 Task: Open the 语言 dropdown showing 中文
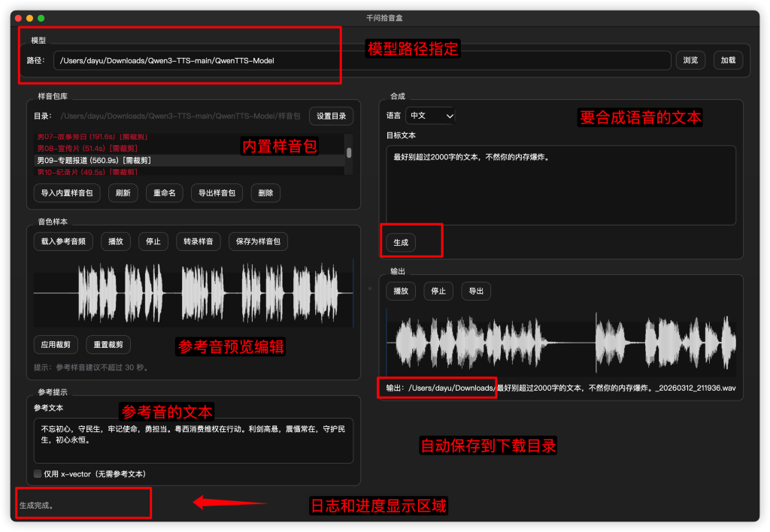coord(430,116)
